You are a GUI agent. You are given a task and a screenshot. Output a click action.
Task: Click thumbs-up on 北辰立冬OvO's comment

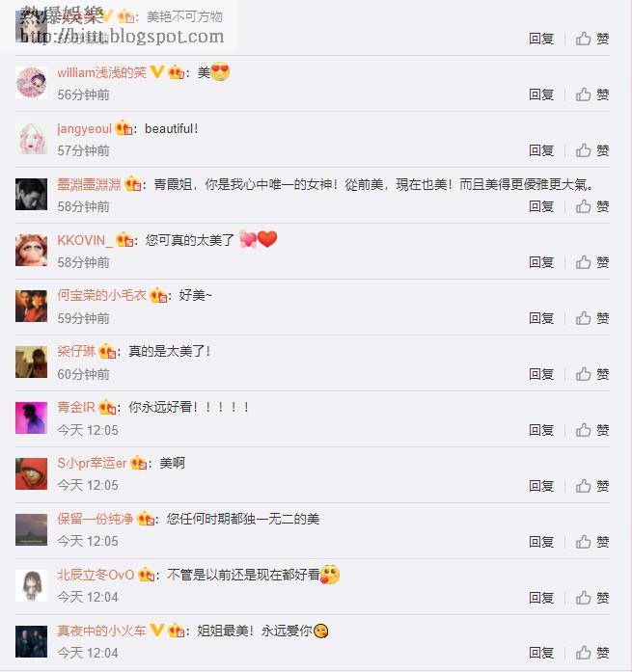(592, 598)
